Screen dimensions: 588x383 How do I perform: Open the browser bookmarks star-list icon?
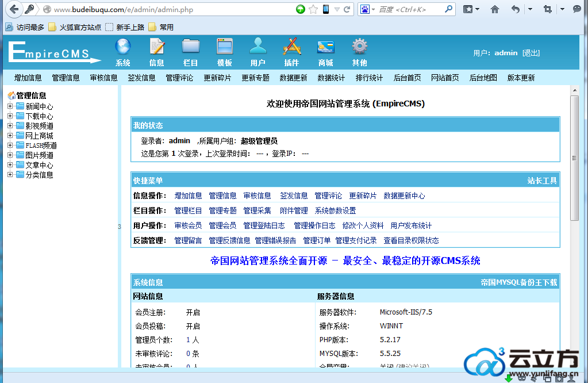point(468,9)
